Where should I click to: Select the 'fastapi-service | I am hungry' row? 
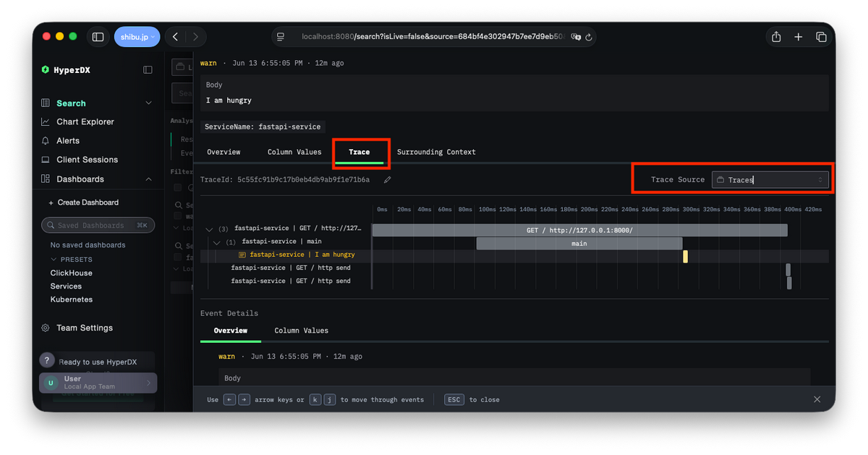302,255
